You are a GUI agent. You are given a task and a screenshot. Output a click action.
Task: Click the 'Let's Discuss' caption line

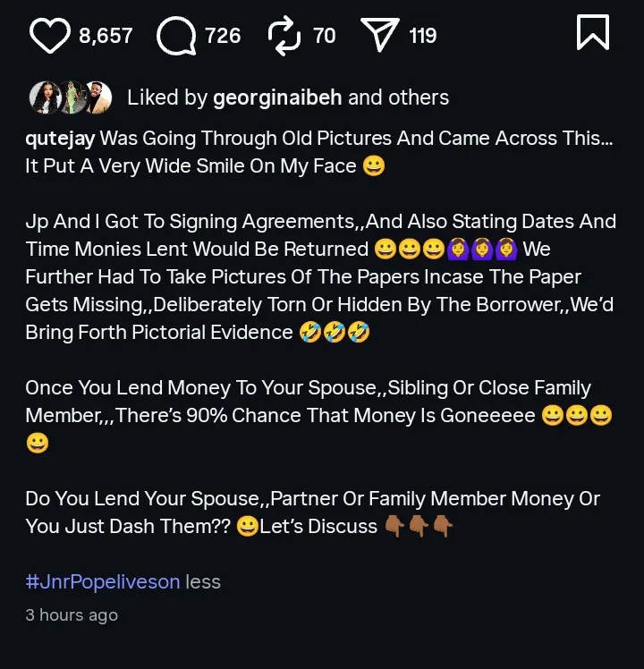coord(318,526)
